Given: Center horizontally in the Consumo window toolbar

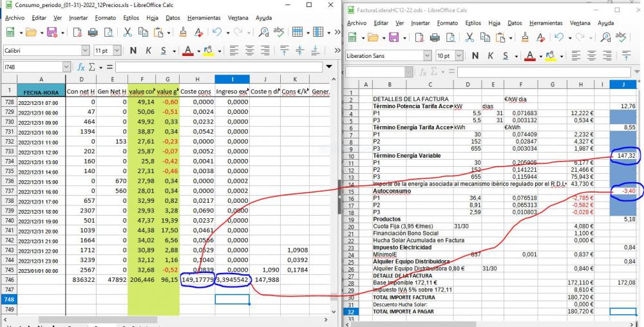Looking at the screenshot, I should coord(249,50).
